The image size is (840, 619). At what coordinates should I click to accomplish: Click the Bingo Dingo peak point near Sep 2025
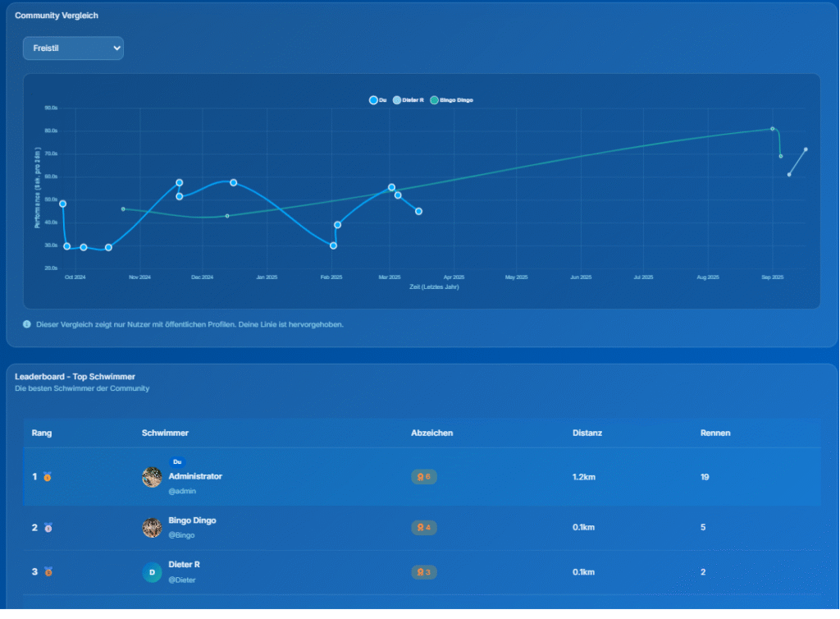772,129
